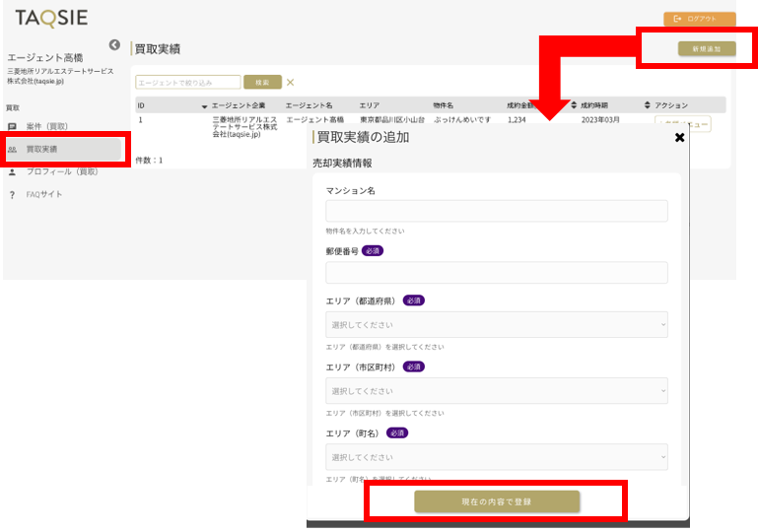Focus the エージェントで絞り込み filter field

point(188,82)
